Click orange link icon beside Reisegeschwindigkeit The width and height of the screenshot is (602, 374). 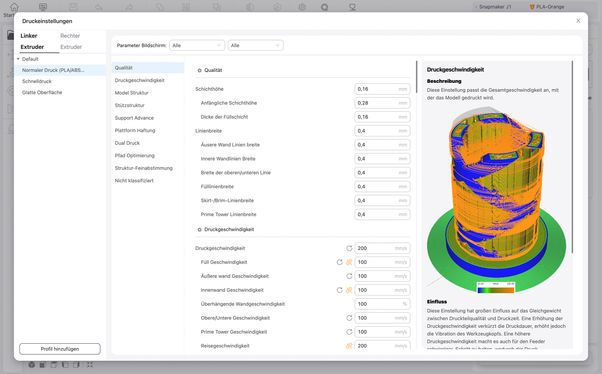[x=349, y=346]
